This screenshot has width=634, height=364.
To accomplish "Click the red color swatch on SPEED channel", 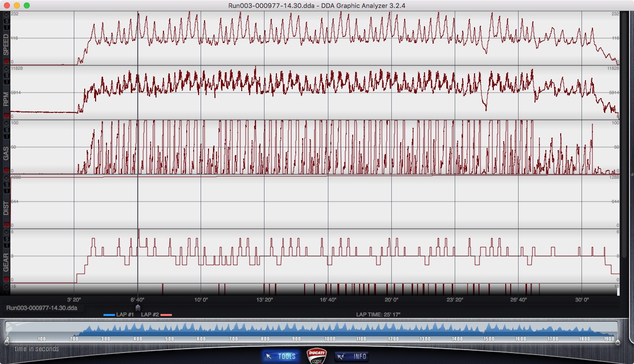I will [x=6, y=61].
